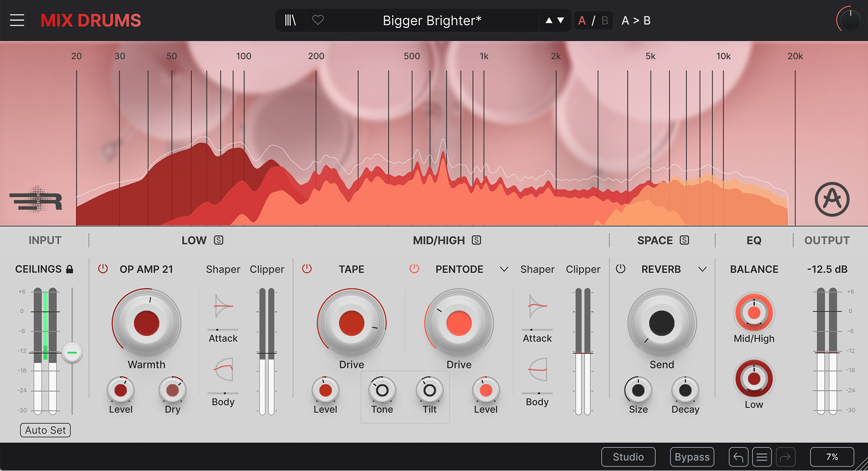The image size is (868, 471).
Task: Toggle the TAPE module power
Action: click(x=307, y=269)
